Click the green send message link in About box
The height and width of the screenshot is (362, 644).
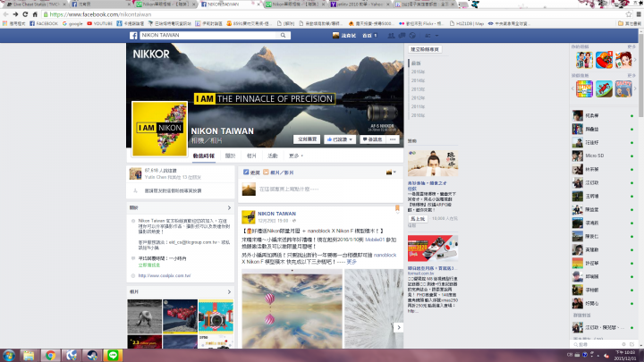[149, 265]
